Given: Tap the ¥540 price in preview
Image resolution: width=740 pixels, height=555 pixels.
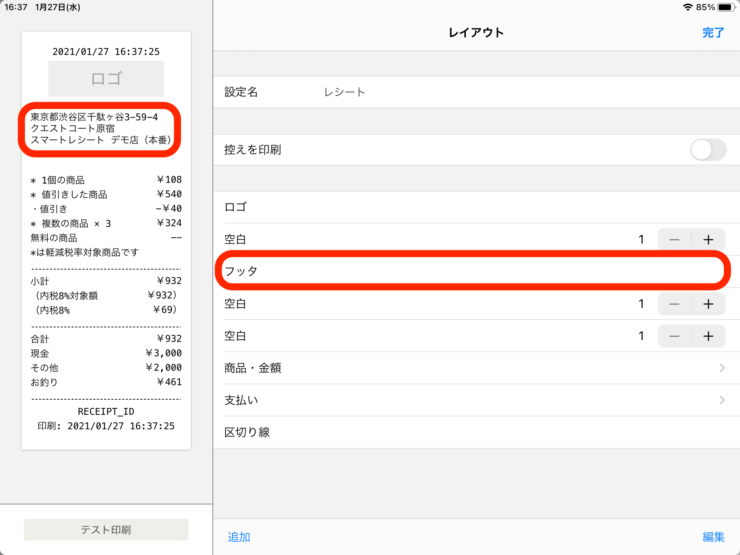Looking at the screenshot, I should coord(169,194).
